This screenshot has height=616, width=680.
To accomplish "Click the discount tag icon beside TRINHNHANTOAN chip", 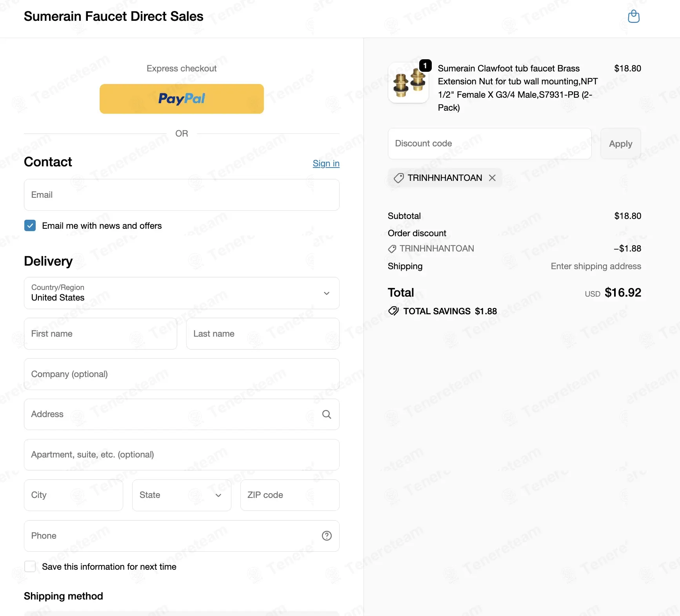I will [398, 178].
